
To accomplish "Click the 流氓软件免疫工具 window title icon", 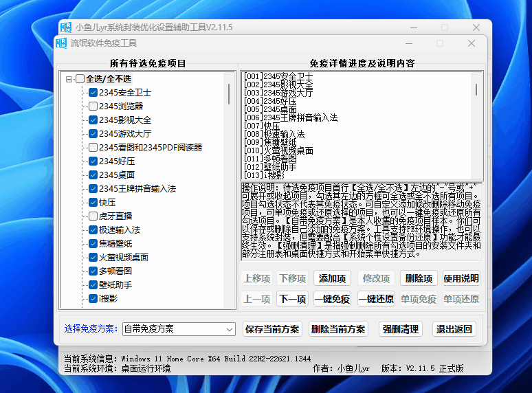I will click(x=61, y=43).
